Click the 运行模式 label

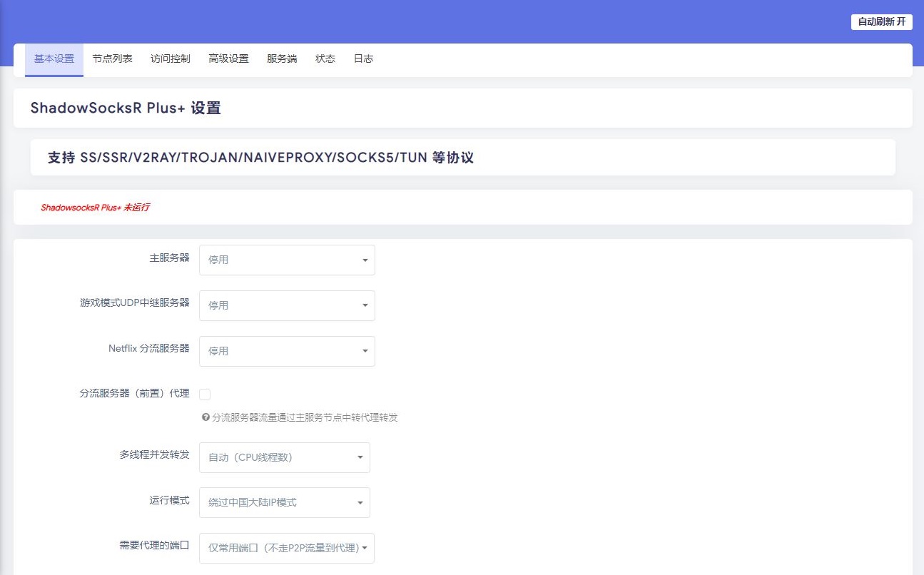[169, 500]
